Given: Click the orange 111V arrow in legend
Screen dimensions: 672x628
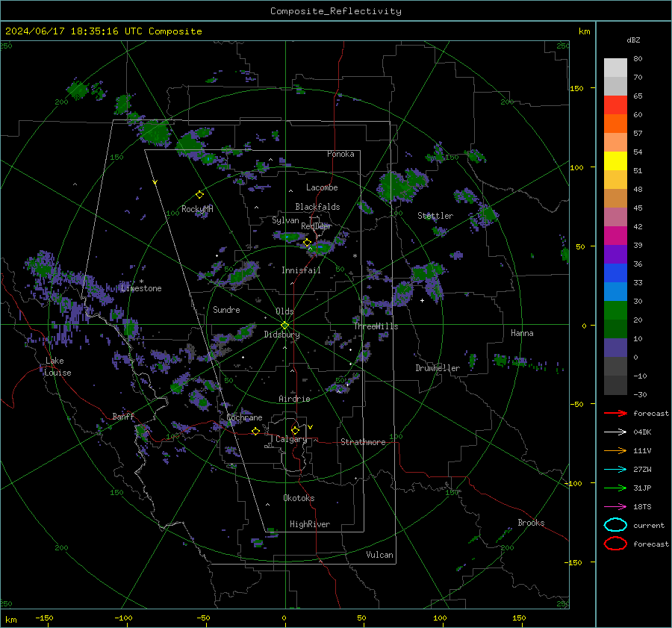Looking at the screenshot, I should click(x=615, y=450).
